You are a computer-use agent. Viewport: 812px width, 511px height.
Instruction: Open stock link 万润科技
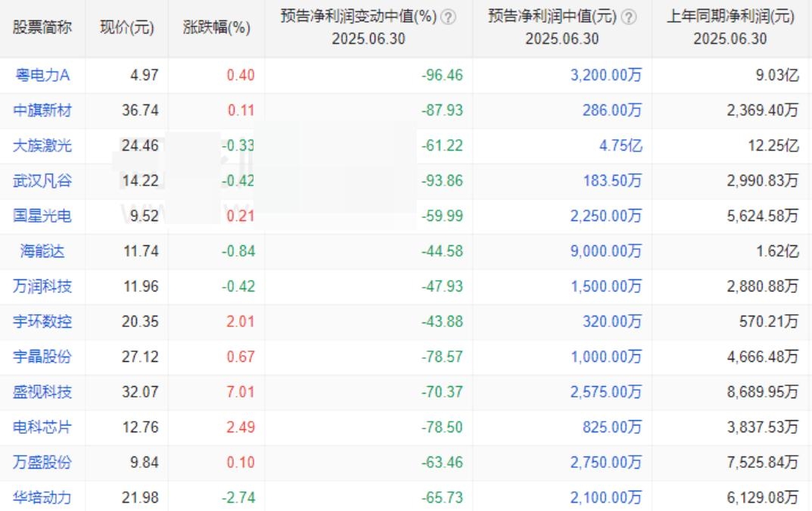pos(42,287)
